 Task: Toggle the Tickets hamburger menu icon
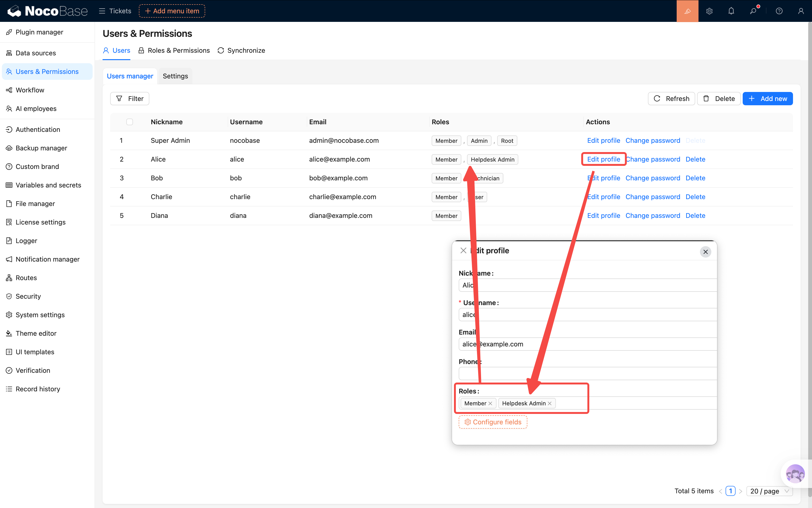tap(102, 11)
